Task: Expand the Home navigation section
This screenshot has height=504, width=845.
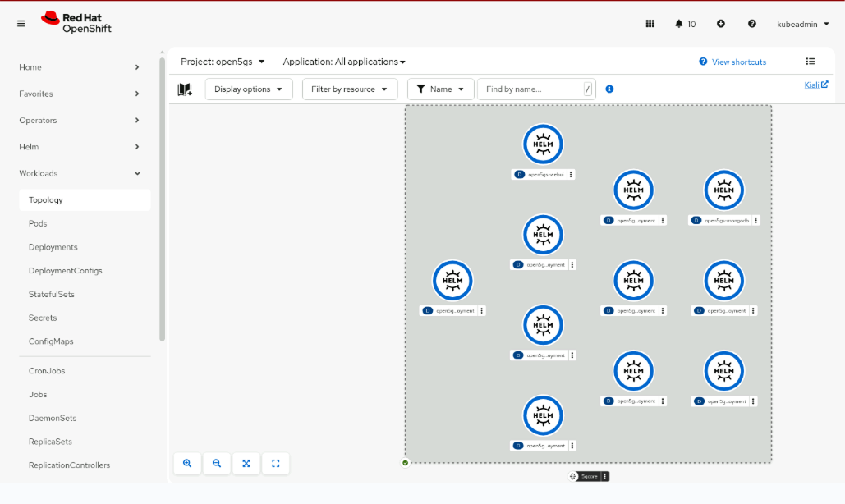Action: 79,67
